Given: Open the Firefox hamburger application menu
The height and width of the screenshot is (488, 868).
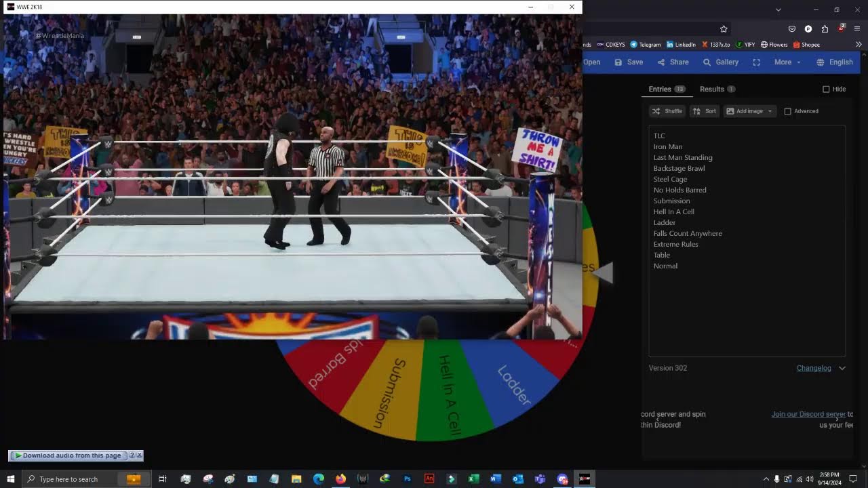Looking at the screenshot, I should coord(857,29).
